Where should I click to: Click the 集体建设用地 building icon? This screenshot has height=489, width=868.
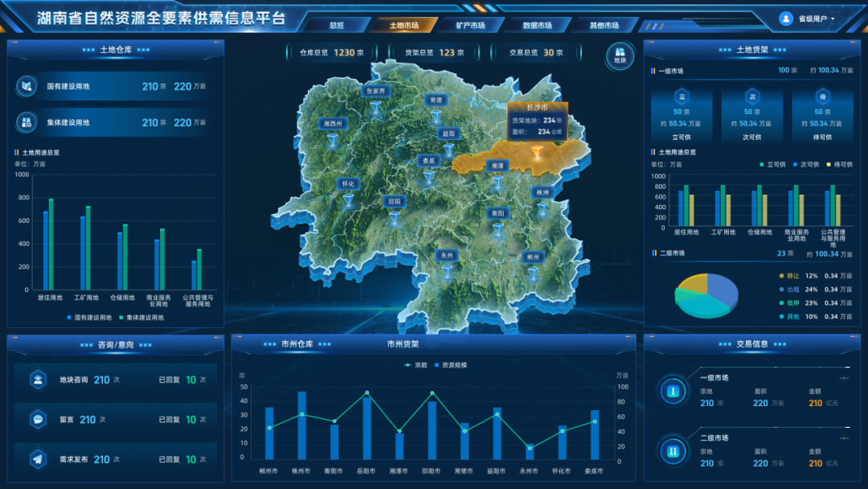(26, 122)
